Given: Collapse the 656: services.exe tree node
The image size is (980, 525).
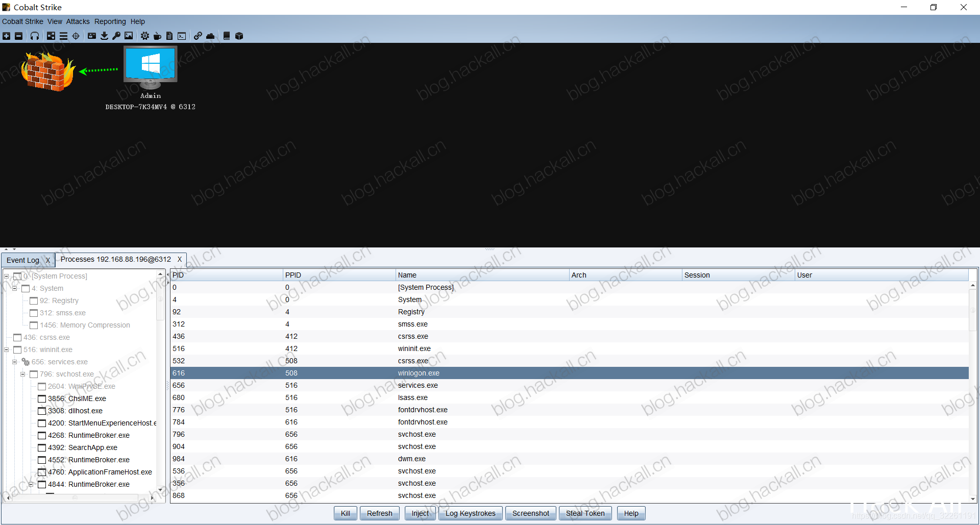Looking at the screenshot, I should pos(15,362).
